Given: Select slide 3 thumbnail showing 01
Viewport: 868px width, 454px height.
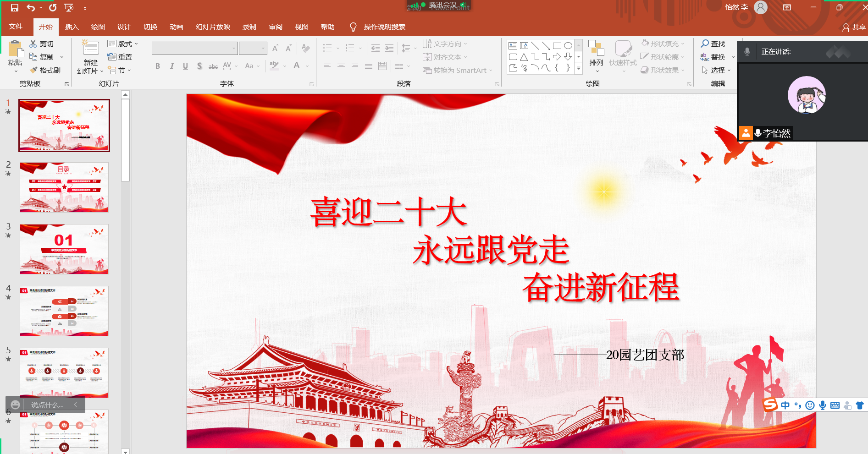Looking at the screenshot, I should pyautogui.click(x=64, y=249).
